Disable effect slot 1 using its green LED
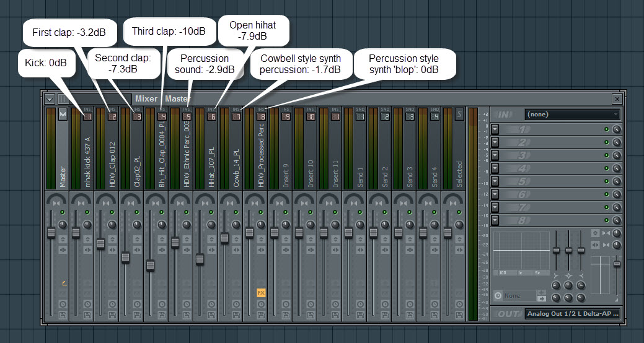 tap(606, 129)
